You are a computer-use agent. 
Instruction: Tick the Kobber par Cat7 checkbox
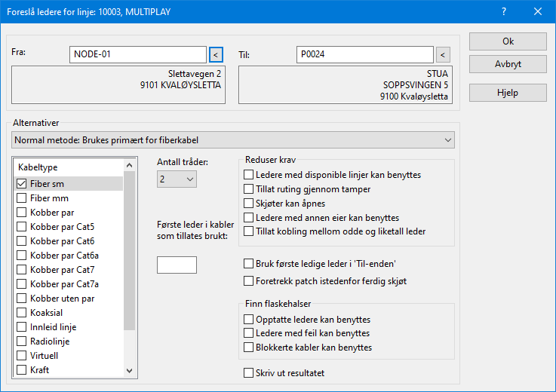tap(22, 270)
